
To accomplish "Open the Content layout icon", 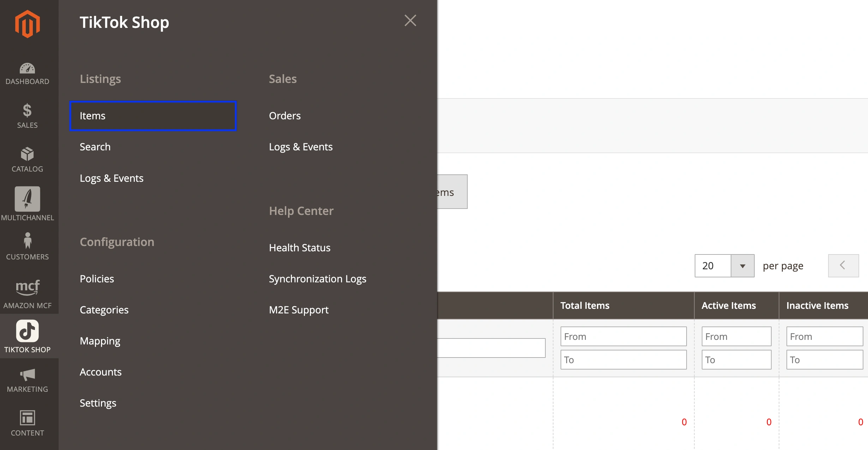I will tap(28, 423).
